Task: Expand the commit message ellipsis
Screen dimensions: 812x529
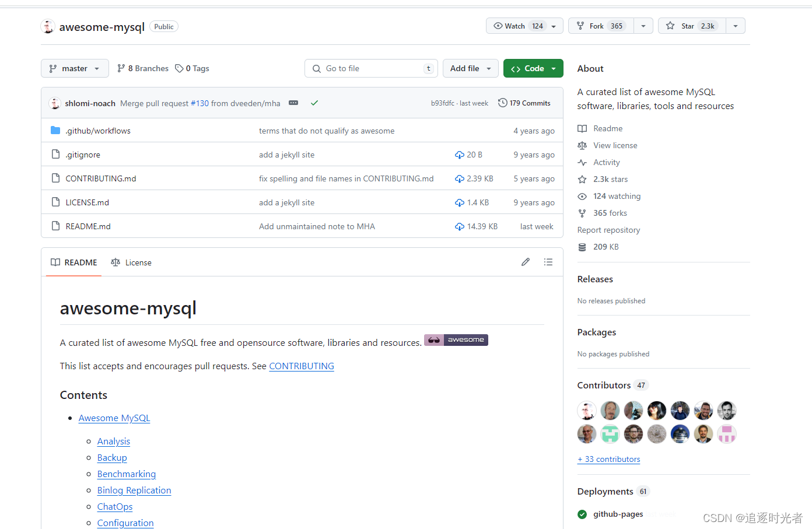Action: 293,103
